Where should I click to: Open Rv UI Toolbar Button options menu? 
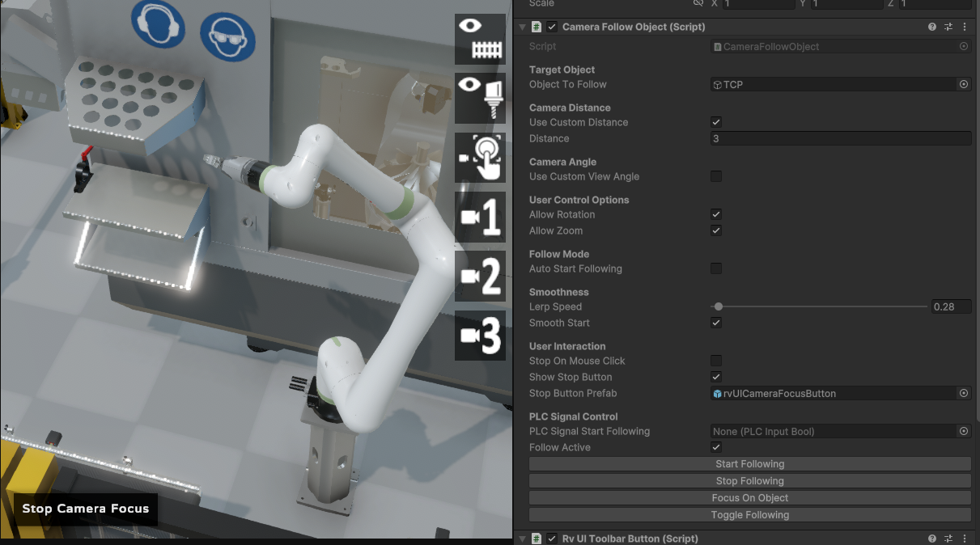click(964, 539)
